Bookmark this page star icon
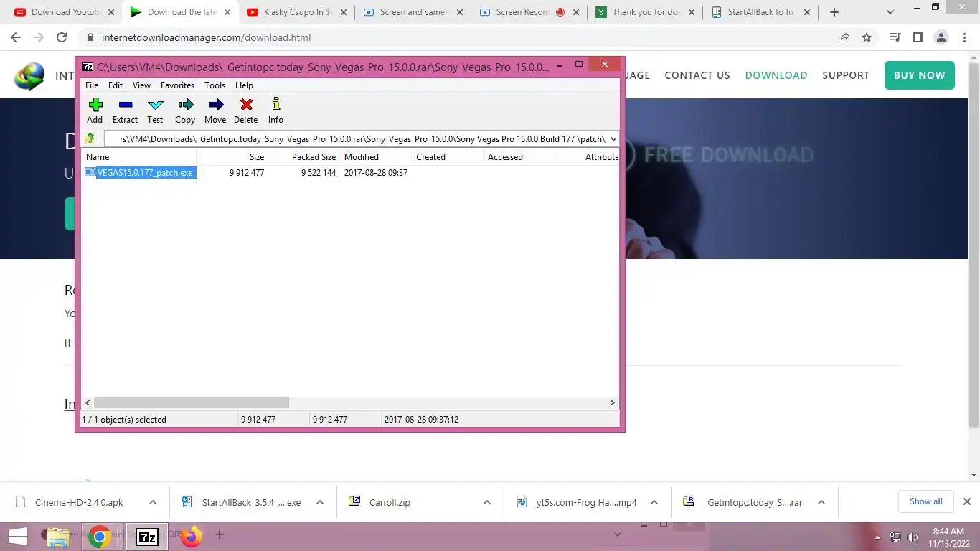The image size is (980, 551). (x=867, y=37)
